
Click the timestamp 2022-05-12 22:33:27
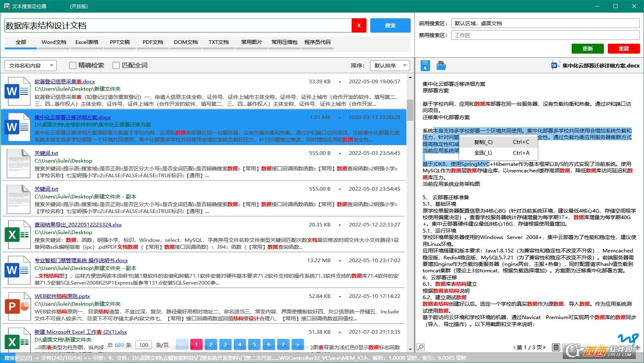coord(374,224)
